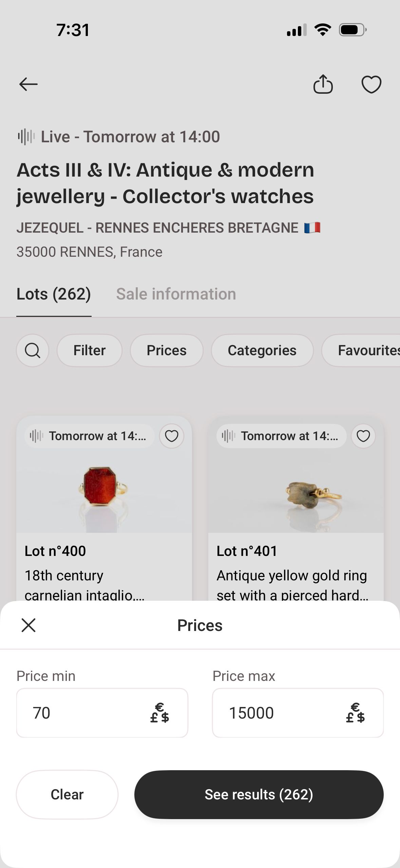The width and height of the screenshot is (400, 868).
Task: Tap the back arrow icon
Action: coord(28,84)
